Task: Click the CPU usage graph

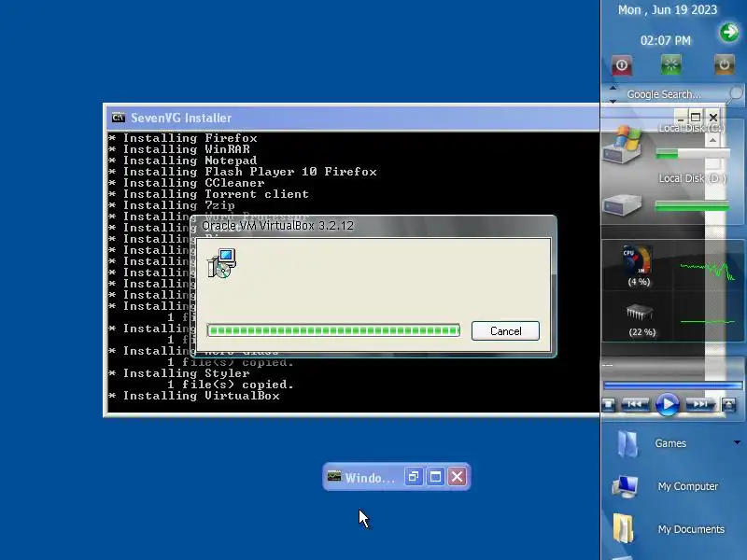Action: [708, 272]
